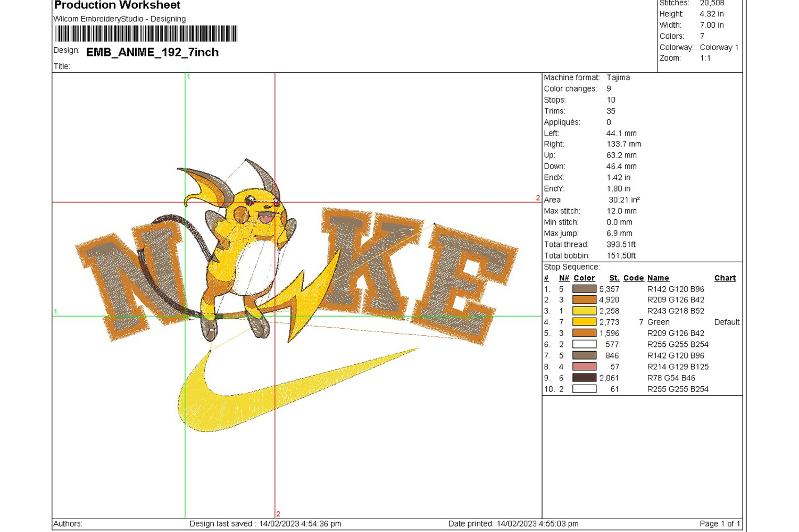The height and width of the screenshot is (532, 799).
Task: Click the Up value "63.2 mm"
Action: coord(621,155)
